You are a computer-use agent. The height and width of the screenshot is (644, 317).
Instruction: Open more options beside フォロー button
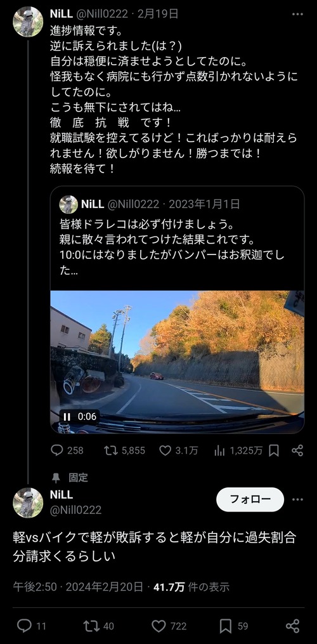pos(297,499)
